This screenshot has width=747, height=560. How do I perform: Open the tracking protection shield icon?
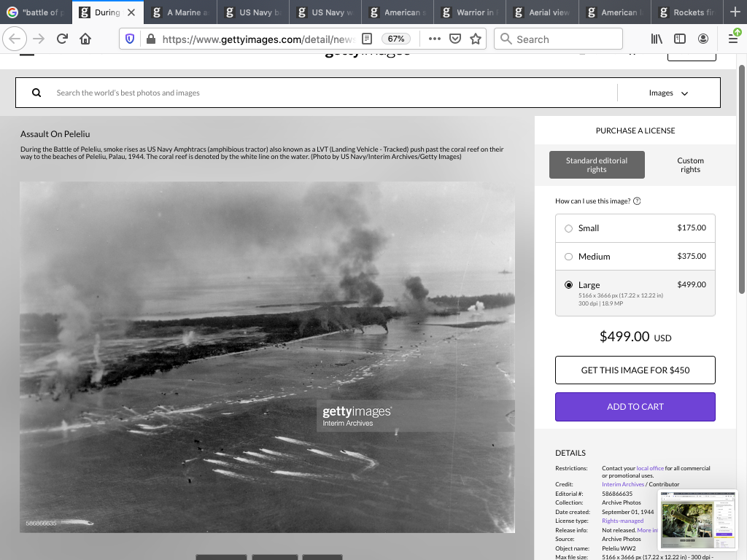coord(131,39)
